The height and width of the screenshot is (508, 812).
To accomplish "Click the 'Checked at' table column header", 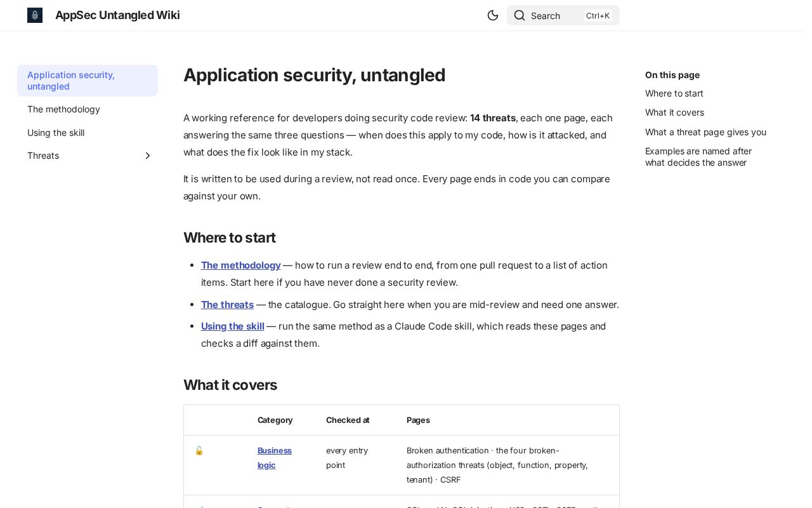I will click(x=348, y=420).
